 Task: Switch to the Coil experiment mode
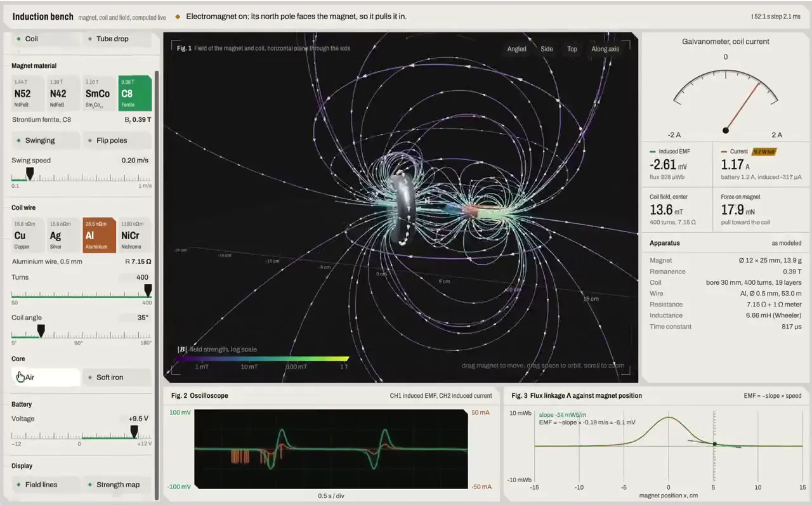pyautogui.click(x=46, y=39)
